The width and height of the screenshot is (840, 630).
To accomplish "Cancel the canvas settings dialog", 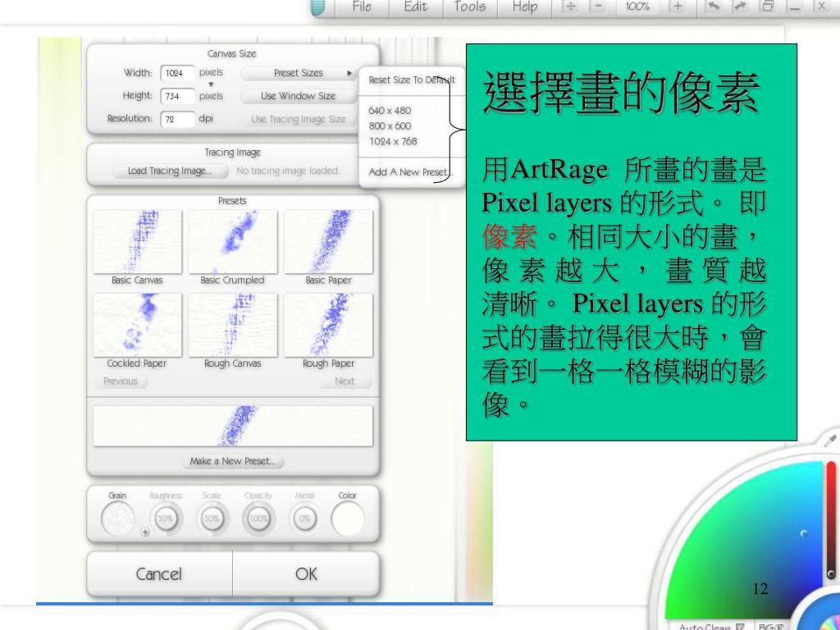I will pos(159,574).
